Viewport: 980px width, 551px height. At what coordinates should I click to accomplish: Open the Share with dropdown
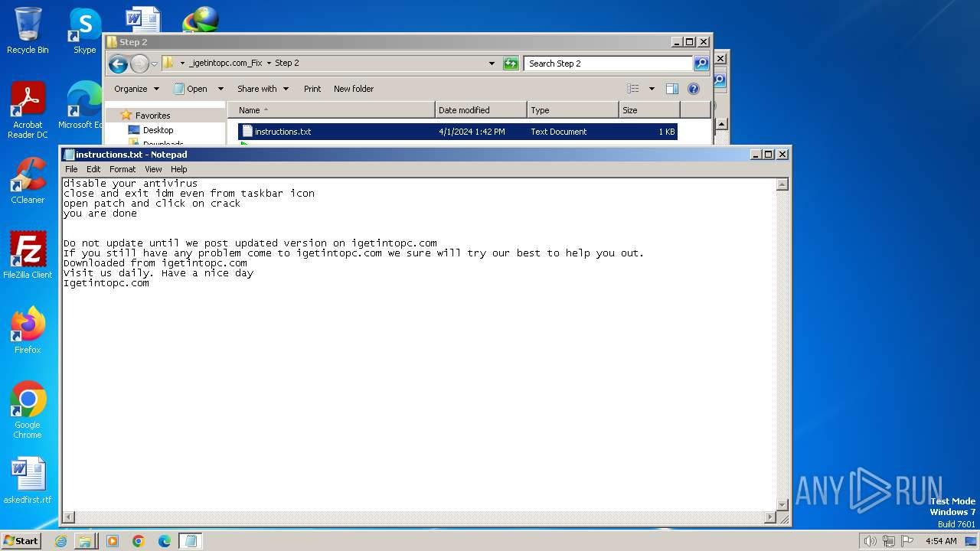click(263, 89)
